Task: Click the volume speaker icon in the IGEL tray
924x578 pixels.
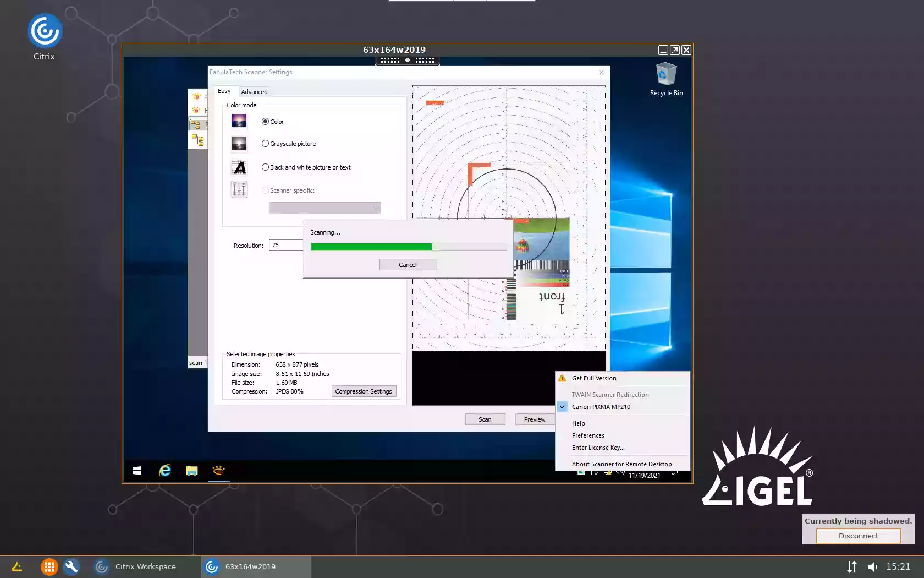Action: point(873,566)
